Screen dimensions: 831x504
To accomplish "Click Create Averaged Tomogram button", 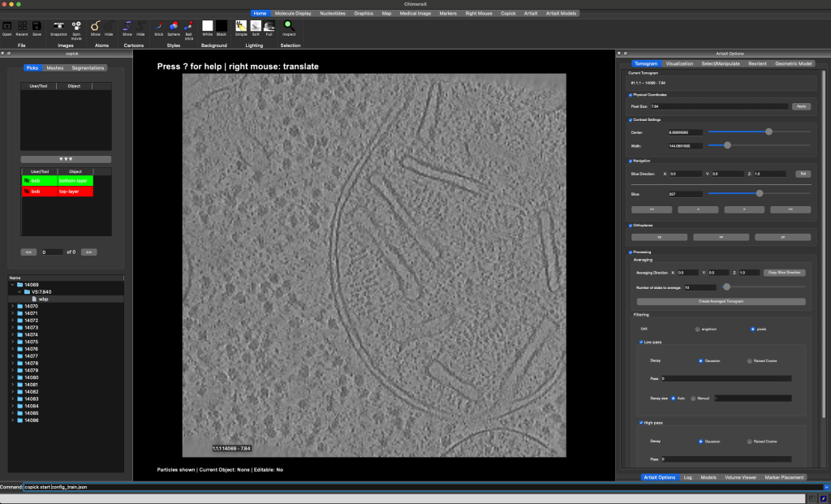I will pos(721,301).
